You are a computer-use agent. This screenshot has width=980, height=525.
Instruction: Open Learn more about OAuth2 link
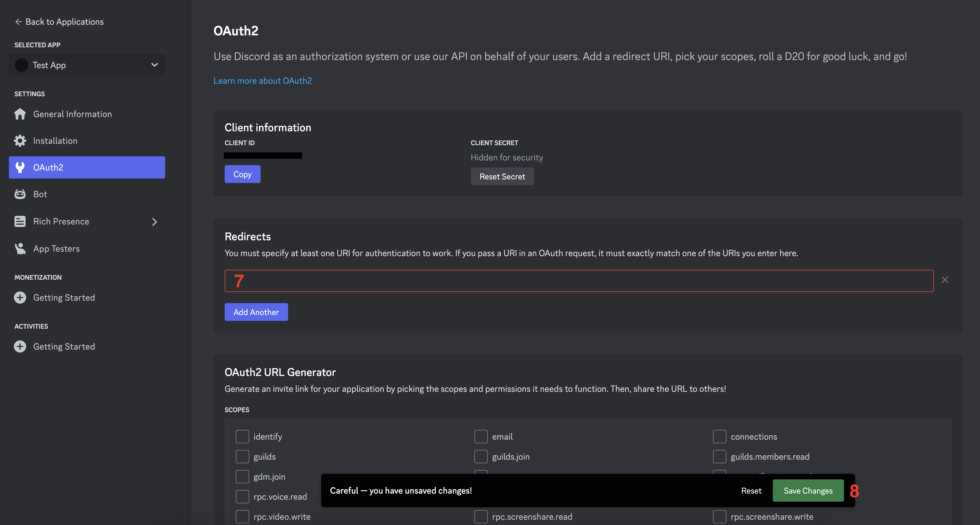point(263,81)
